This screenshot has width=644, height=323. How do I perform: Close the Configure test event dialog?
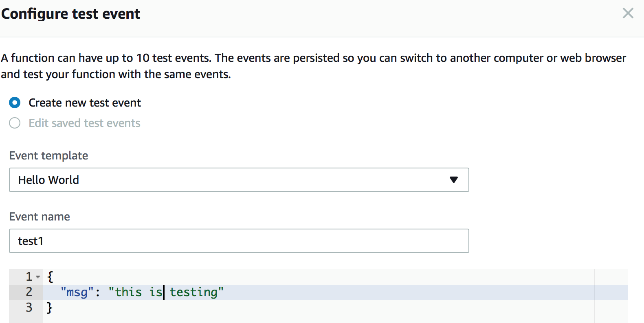pyautogui.click(x=628, y=13)
